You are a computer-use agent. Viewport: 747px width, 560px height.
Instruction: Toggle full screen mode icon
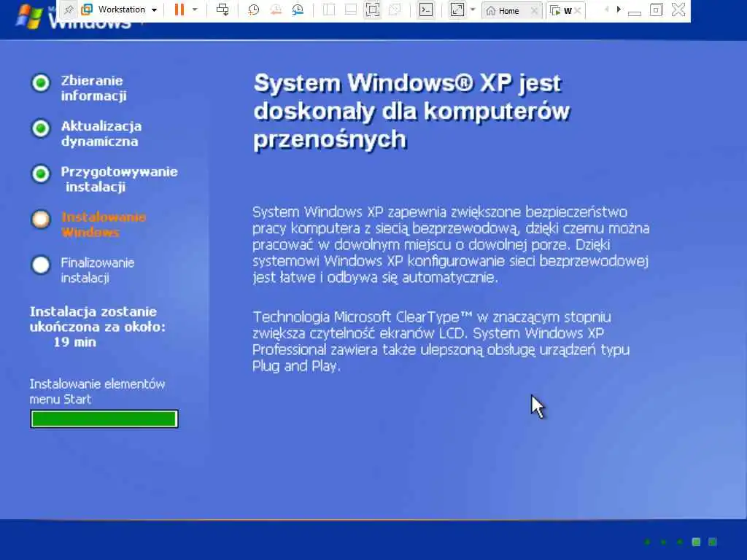tap(373, 9)
